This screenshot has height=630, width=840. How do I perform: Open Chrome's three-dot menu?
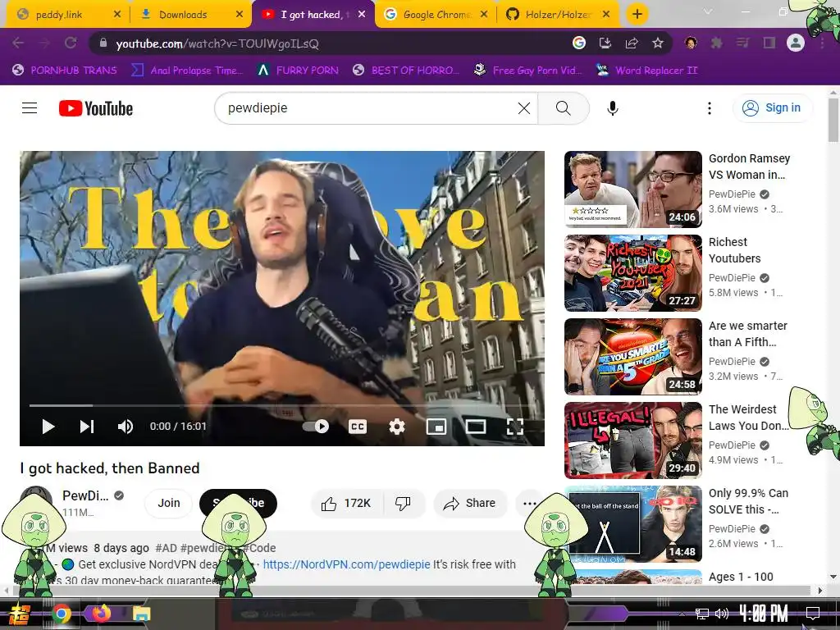click(822, 43)
